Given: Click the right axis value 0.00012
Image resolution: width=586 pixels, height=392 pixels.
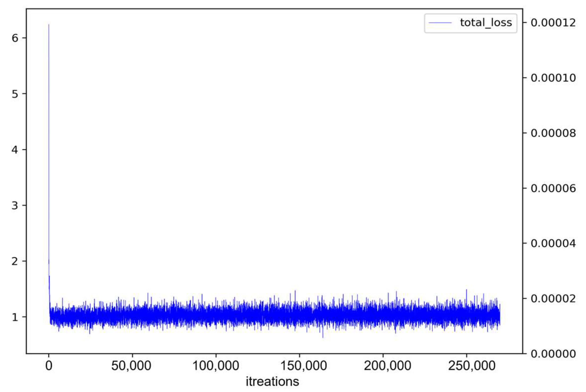Looking at the screenshot, I should pos(553,23).
